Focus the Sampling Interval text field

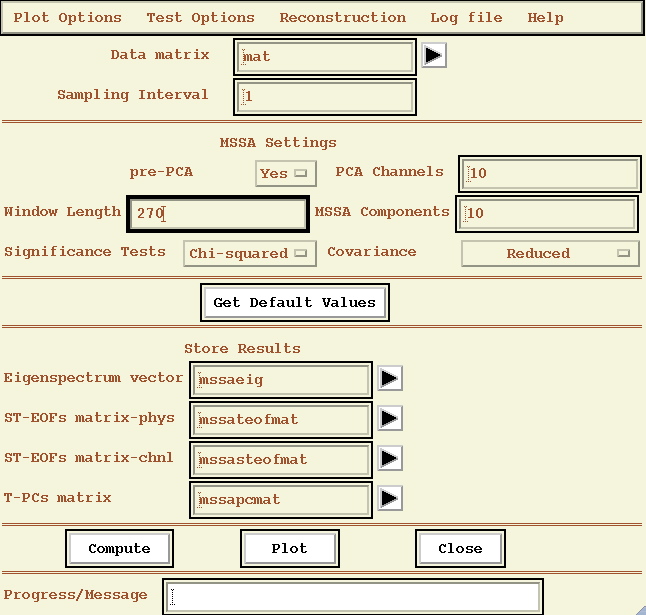(325, 97)
